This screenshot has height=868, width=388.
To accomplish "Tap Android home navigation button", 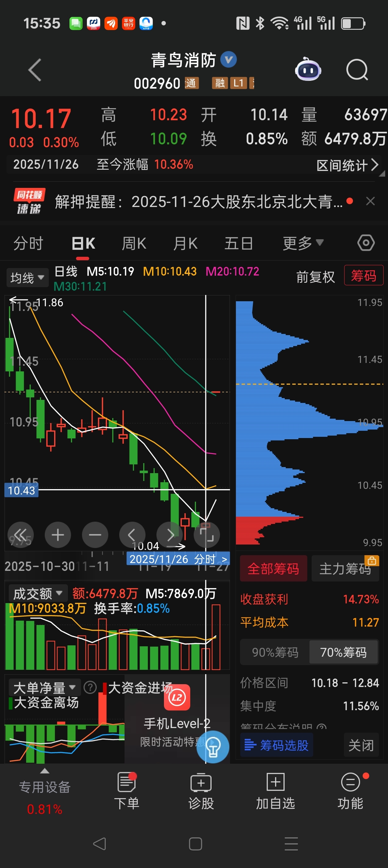I will (x=195, y=844).
